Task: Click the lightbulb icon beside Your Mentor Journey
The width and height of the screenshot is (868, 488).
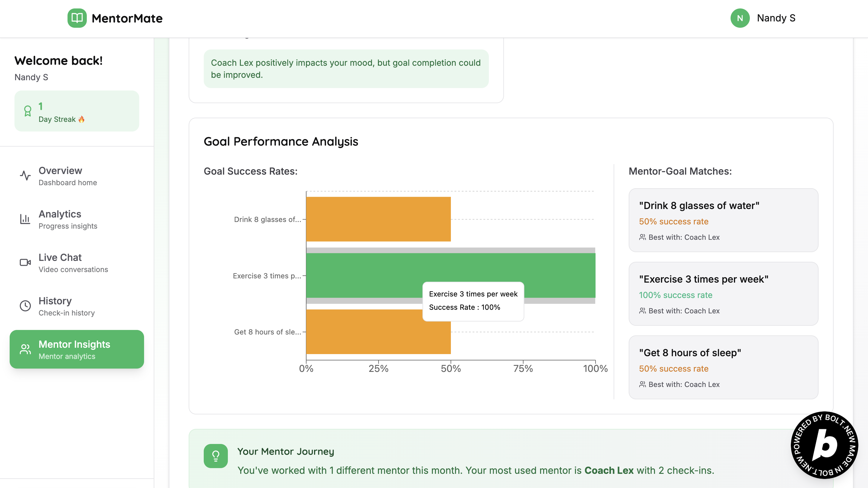Action: point(216,456)
